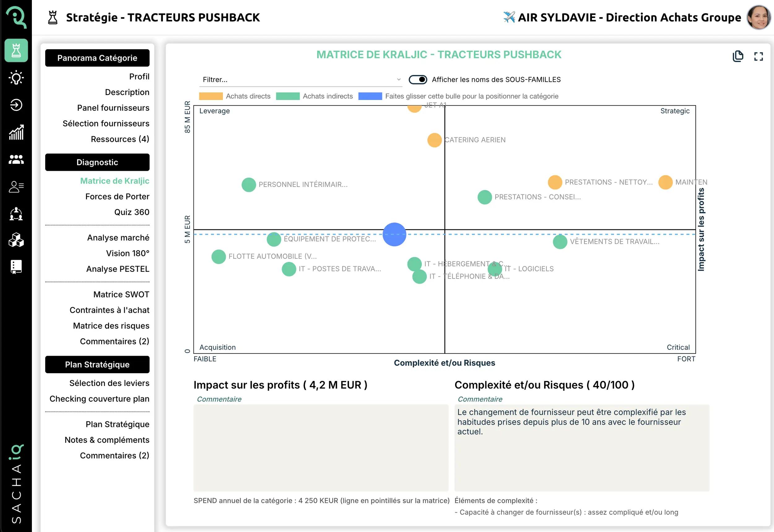Click the Impact sur les profits comment field
Image resolution: width=774 pixels, height=532 pixels.
tap(320, 447)
